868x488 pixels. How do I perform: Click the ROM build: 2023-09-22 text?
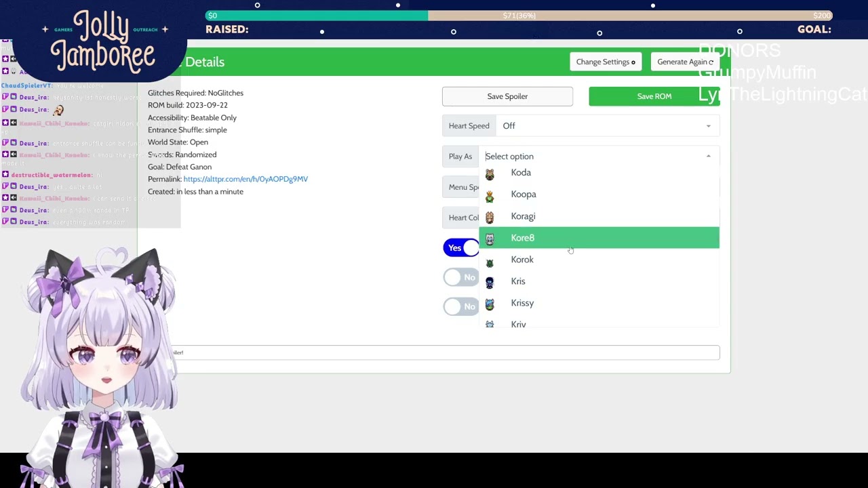[188, 105]
